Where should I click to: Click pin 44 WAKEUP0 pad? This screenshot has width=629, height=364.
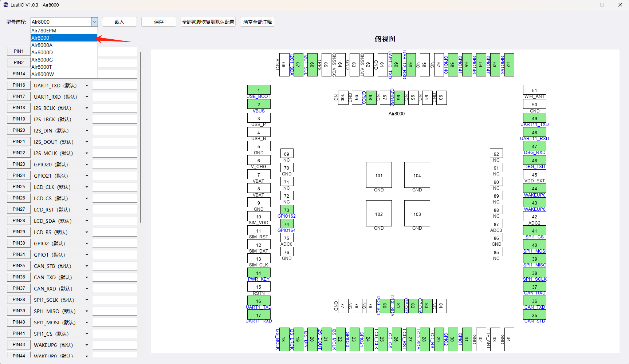[x=534, y=188]
